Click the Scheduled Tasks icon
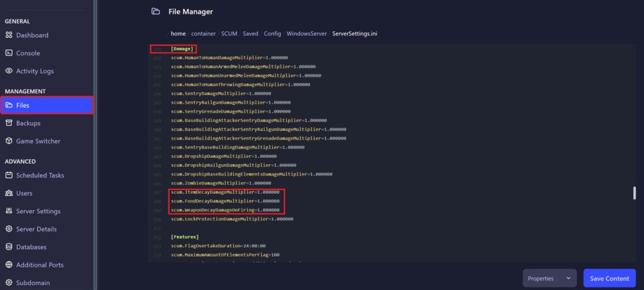644x290 pixels. (x=9, y=176)
